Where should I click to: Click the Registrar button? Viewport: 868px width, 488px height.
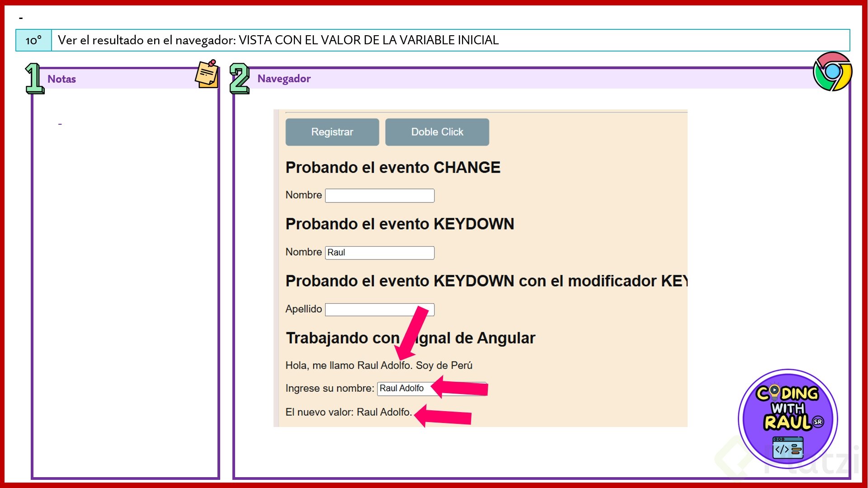click(x=332, y=132)
